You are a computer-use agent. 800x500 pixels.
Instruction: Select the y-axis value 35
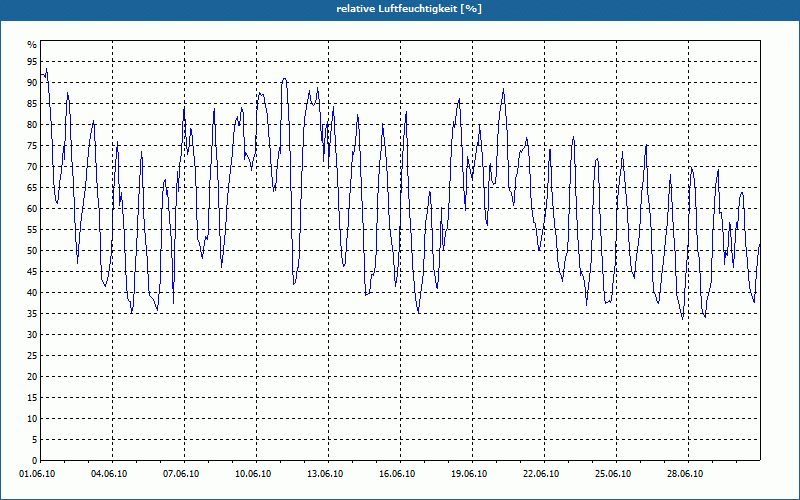pos(32,313)
